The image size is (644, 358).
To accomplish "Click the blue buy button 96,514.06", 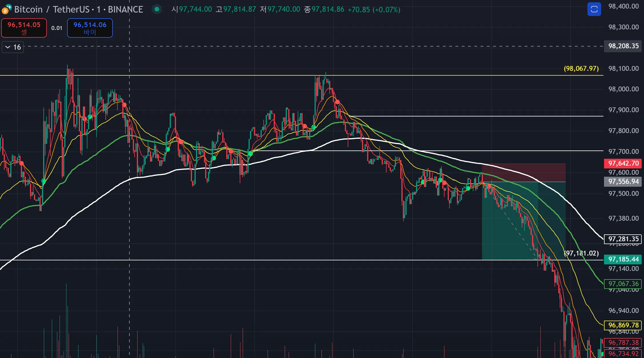I will pos(90,28).
